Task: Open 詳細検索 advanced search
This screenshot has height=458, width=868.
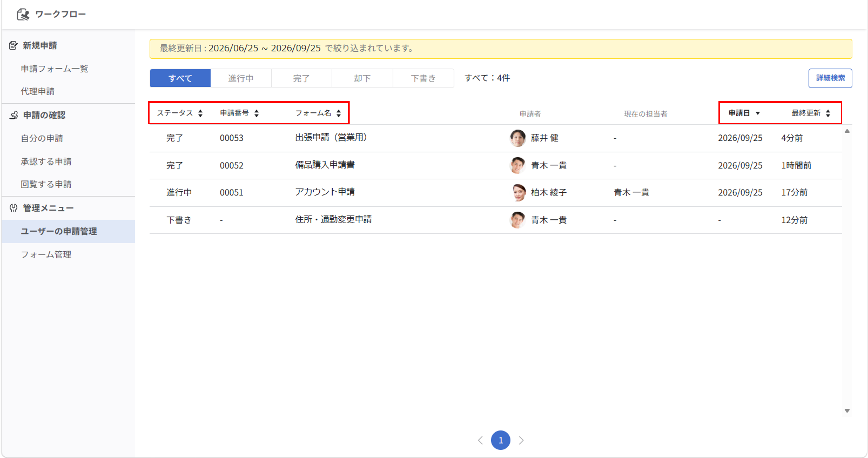Action: coord(830,78)
